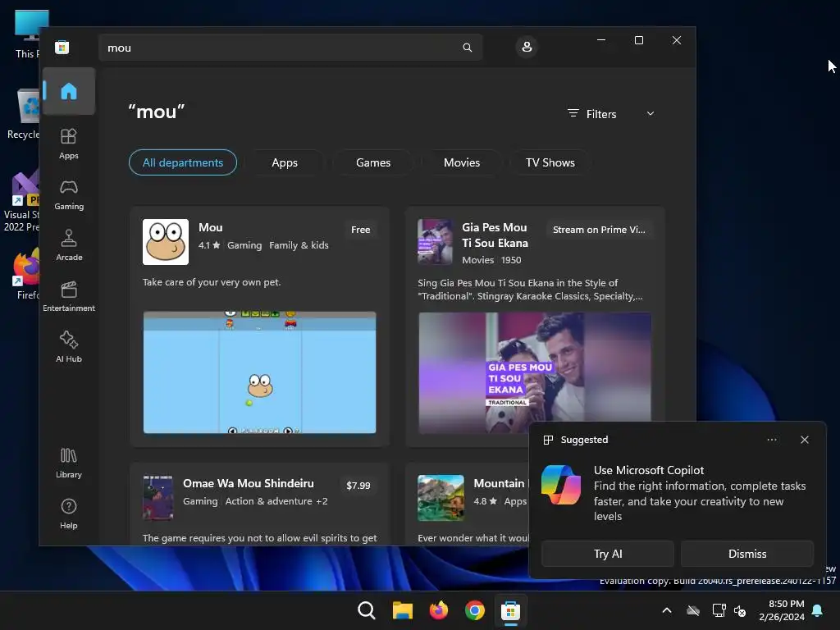The height and width of the screenshot is (630, 840).
Task: Click the Microsoft Store logo icon
Action: click(x=62, y=47)
